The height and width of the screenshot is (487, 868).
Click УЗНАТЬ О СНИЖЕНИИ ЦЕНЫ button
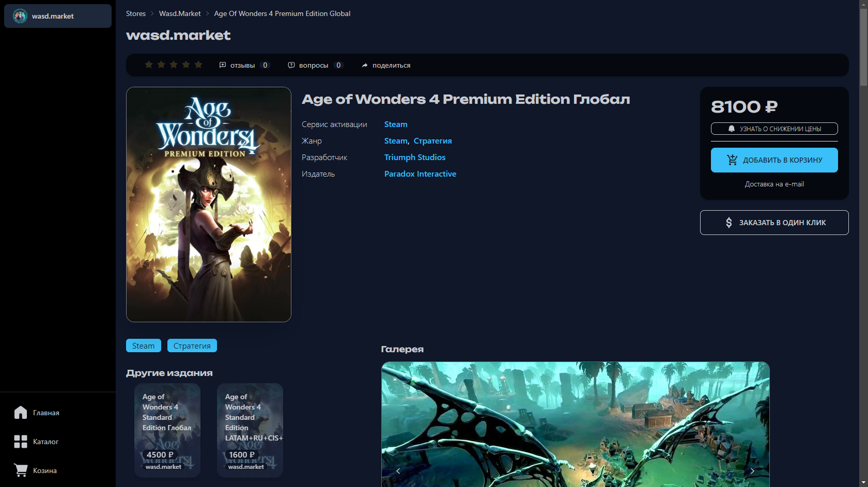(x=774, y=129)
